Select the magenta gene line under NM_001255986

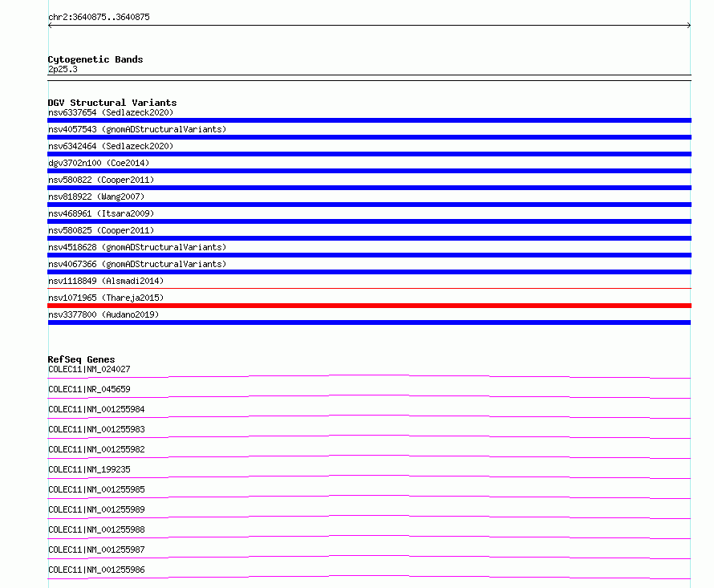(x=369, y=577)
